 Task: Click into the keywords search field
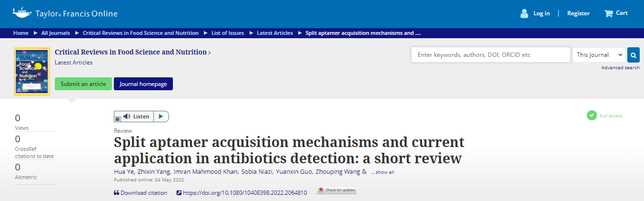490,55
